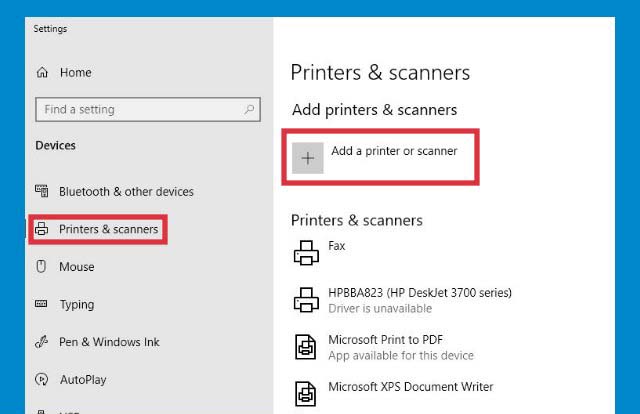Click the Add printers & scanners heading
The height and width of the screenshot is (414, 640).
[374, 110]
